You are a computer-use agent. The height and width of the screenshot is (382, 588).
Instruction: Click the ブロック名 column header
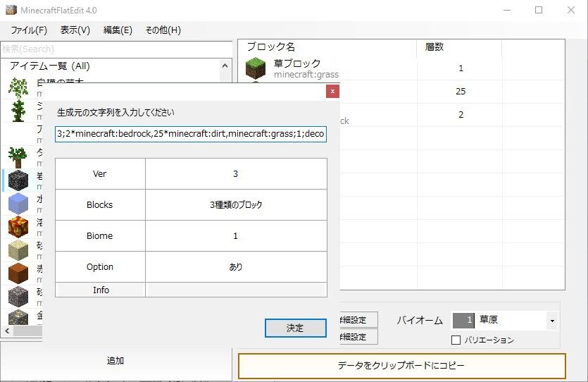(x=270, y=47)
